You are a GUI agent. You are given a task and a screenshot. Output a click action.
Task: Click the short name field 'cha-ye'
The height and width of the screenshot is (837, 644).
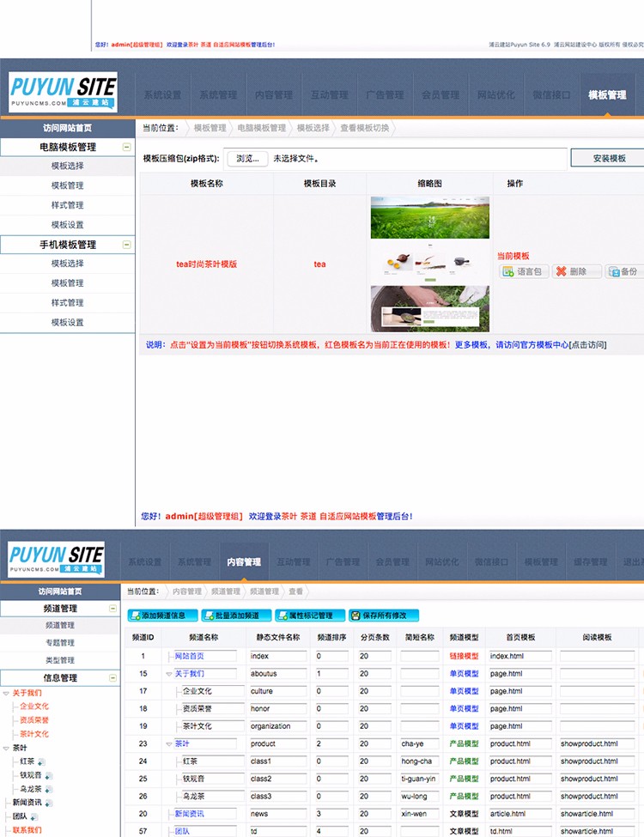coord(420,743)
